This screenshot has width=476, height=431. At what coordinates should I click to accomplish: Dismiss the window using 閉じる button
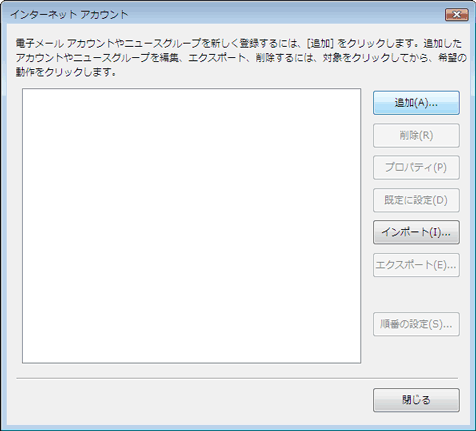(416, 400)
